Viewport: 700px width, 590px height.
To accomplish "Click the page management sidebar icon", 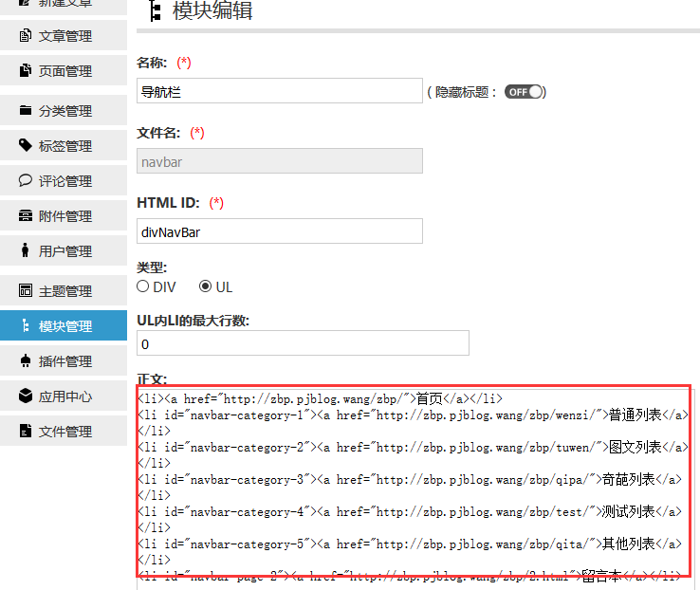I will (26, 70).
